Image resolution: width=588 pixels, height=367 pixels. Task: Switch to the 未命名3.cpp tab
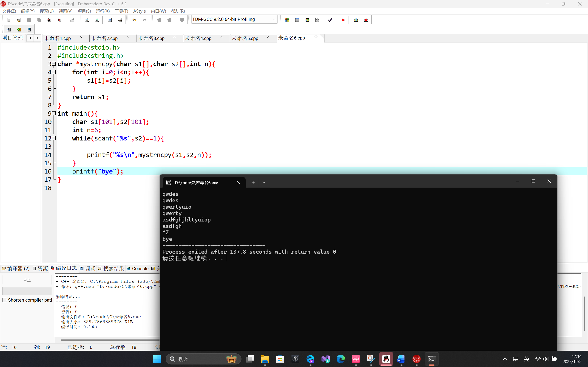151,38
